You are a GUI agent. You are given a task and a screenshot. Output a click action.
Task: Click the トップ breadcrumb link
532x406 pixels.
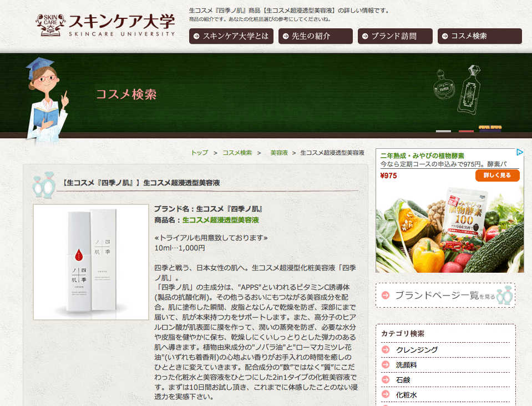click(x=200, y=153)
